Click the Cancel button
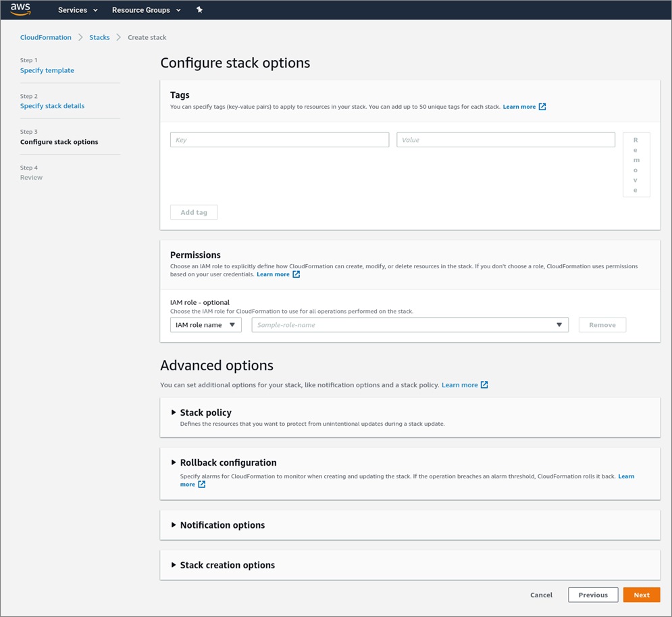This screenshot has width=672, height=617. pos(541,595)
